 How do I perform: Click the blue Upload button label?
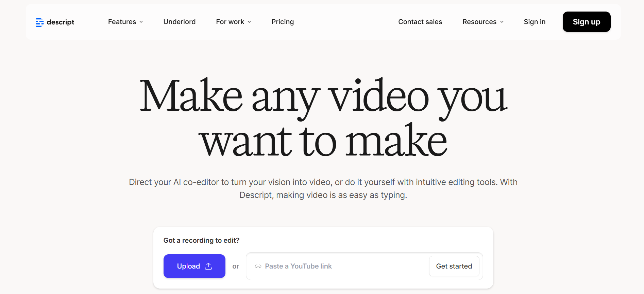(188, 266)
